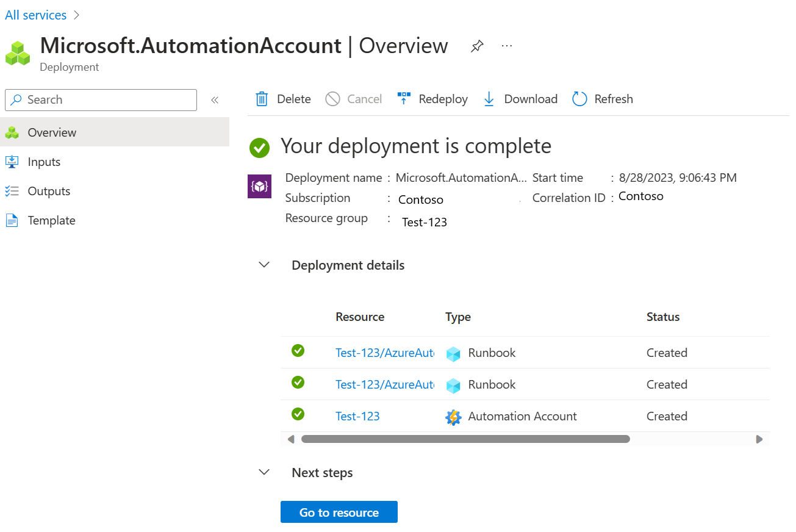Viewport: 796px width, 532px height.
Task: Click the Go to resource button
Action: tap(339, 512)
